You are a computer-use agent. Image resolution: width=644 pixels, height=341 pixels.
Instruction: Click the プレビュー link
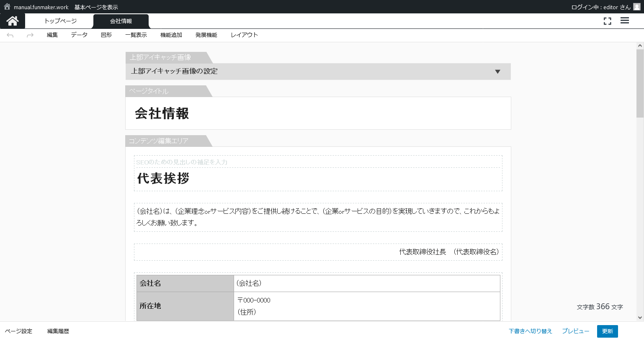[576, 331]
